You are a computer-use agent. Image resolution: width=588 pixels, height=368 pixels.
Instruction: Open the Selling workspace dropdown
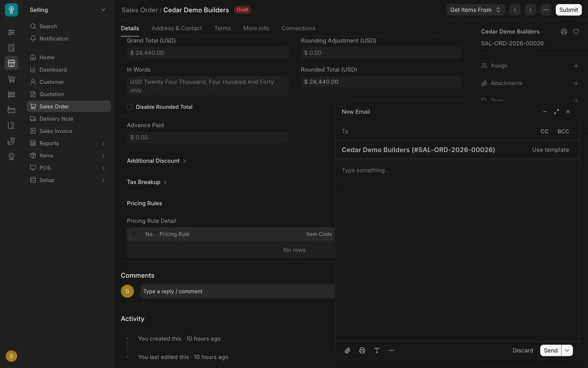[68, 10]
